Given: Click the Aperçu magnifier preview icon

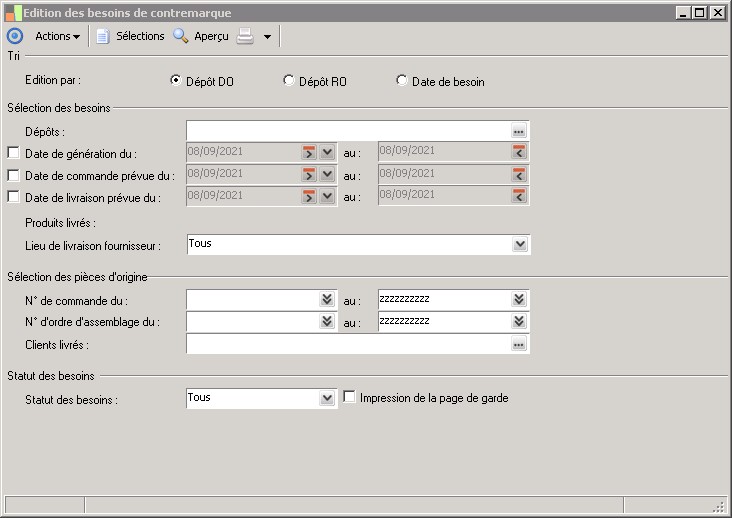Looking at the screenshot, I should (181, 36).
